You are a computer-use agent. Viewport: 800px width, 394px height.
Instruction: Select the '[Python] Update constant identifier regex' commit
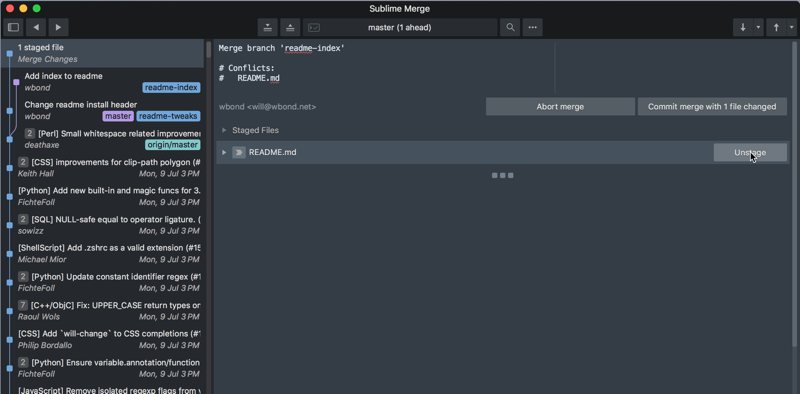click(x=103, y=282)
